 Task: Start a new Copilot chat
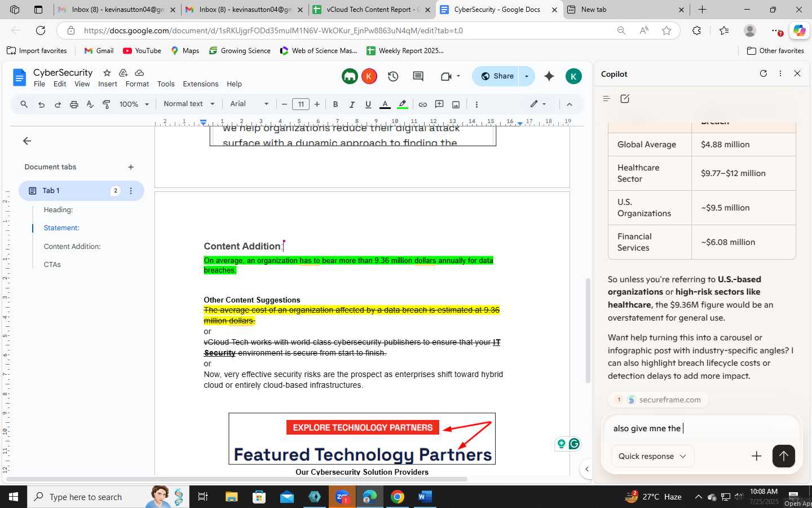pyautogui.click(x=625, y=98)
